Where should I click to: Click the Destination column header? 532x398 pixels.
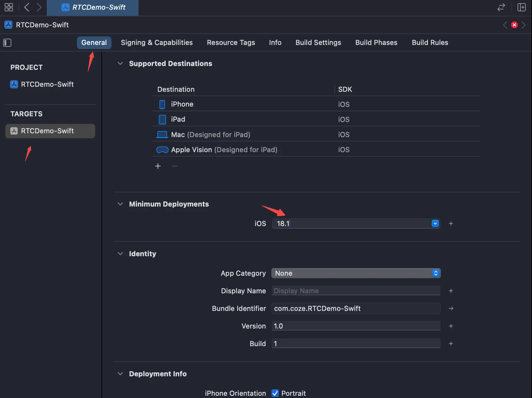[x=176, y=90]
